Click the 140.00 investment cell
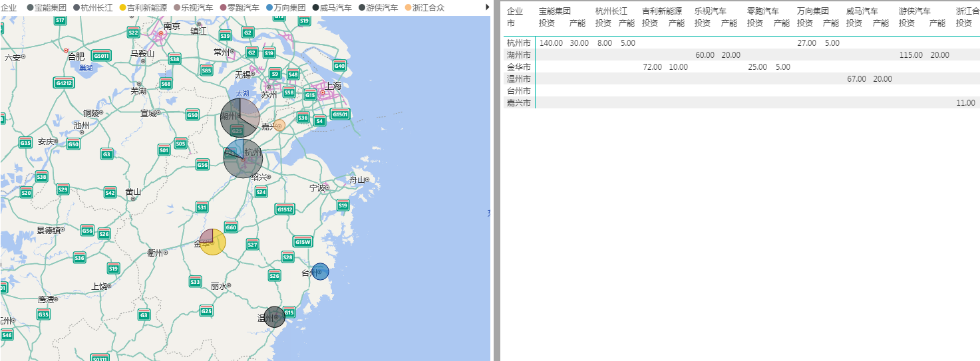 (551, 43)
